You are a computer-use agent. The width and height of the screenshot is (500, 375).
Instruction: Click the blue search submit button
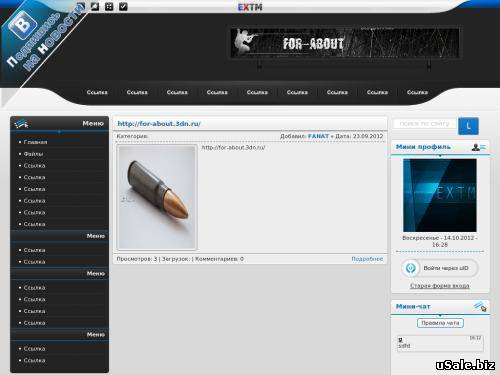click(468, 126)
